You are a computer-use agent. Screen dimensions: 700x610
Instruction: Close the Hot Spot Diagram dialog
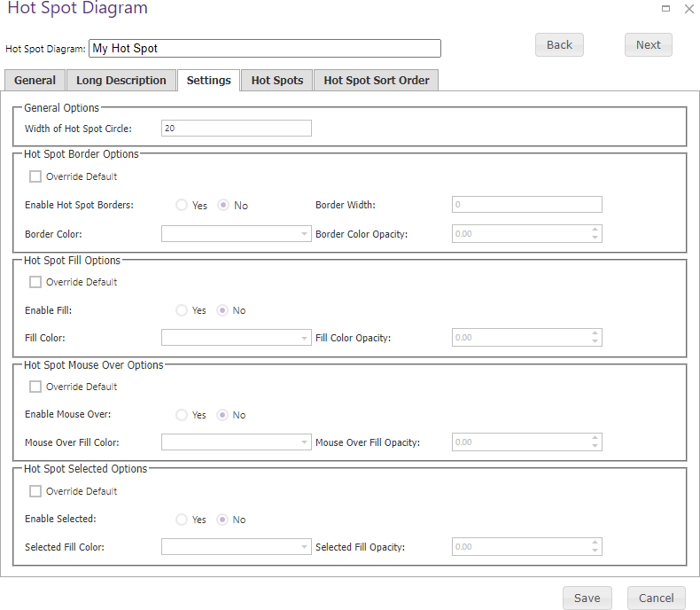(688, 9)
